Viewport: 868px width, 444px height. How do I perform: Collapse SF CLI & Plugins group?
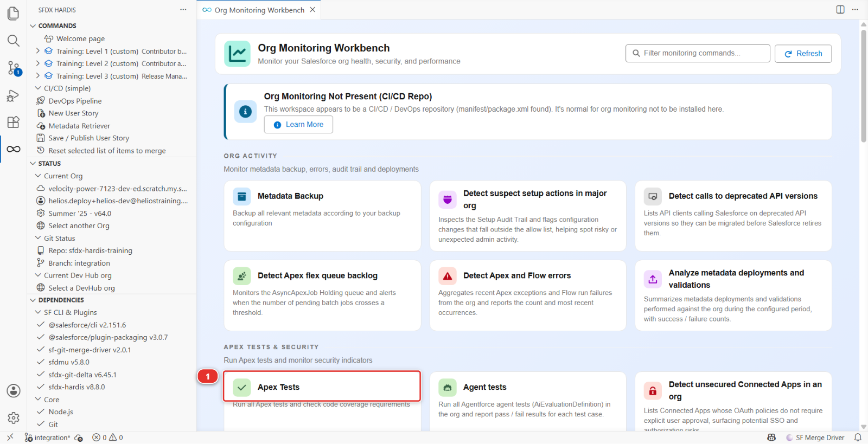point(38,312)
